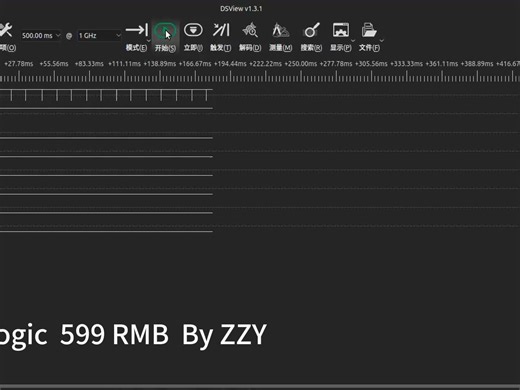Click the +194.44ms ruler label
This screenshot has width=520, height=390.
click(x=230, y=64)
